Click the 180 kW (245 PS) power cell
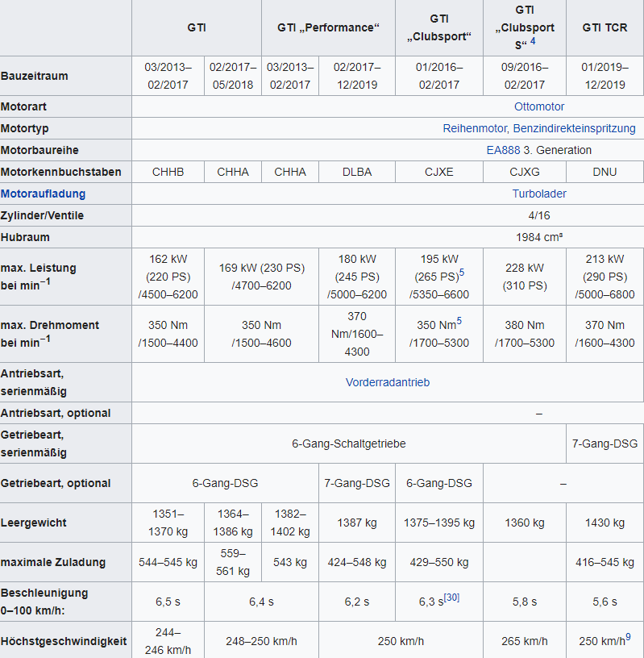The image size is (644, 658). (357, 277)
